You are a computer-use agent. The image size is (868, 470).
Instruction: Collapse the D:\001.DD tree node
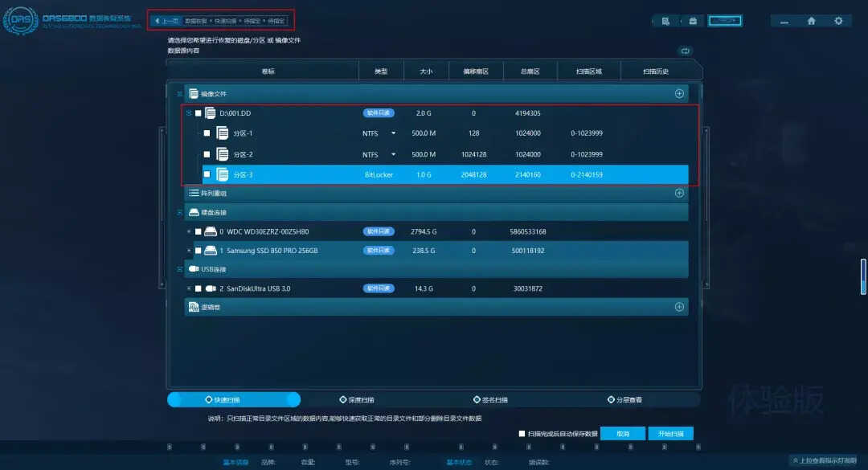click(189, 113)
